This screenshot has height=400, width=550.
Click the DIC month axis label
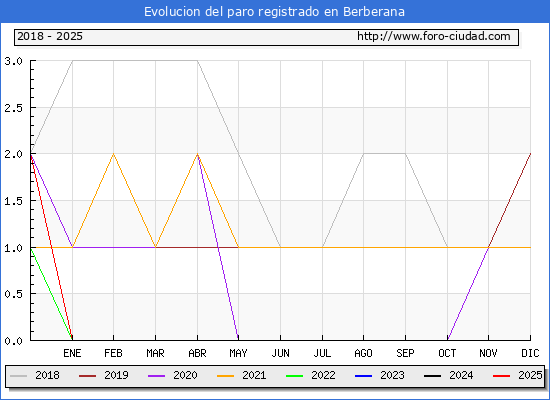coord(530,353)
